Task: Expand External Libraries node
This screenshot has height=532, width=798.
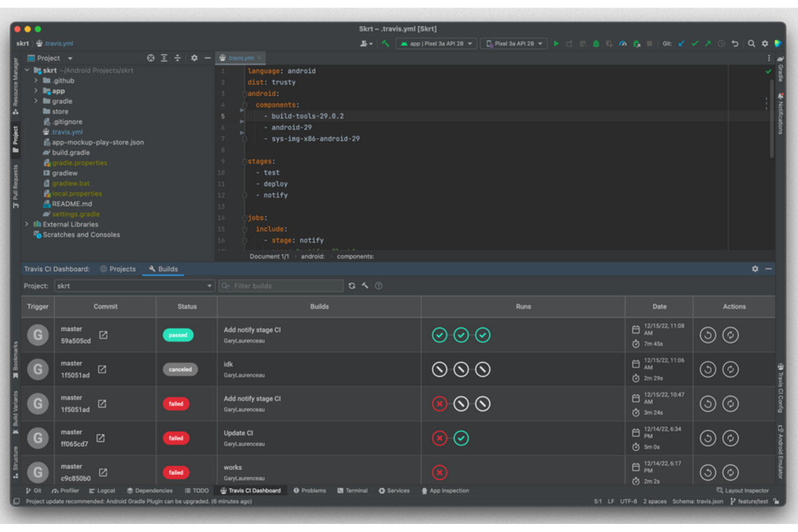Action: click(x=27, y=224)
